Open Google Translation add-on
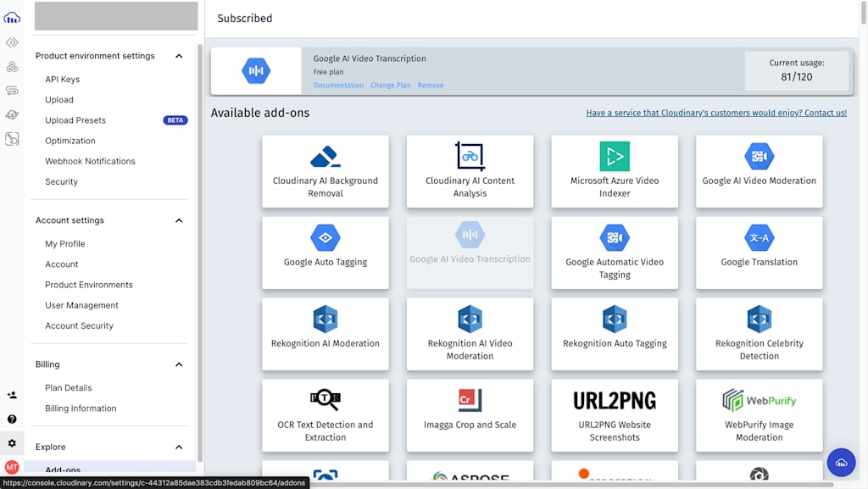 pos(759,253)
